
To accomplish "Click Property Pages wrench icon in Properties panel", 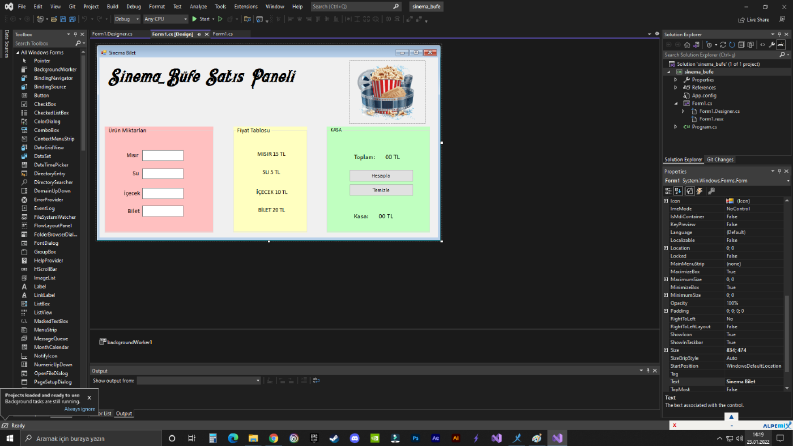I will [x=712, y=191].
